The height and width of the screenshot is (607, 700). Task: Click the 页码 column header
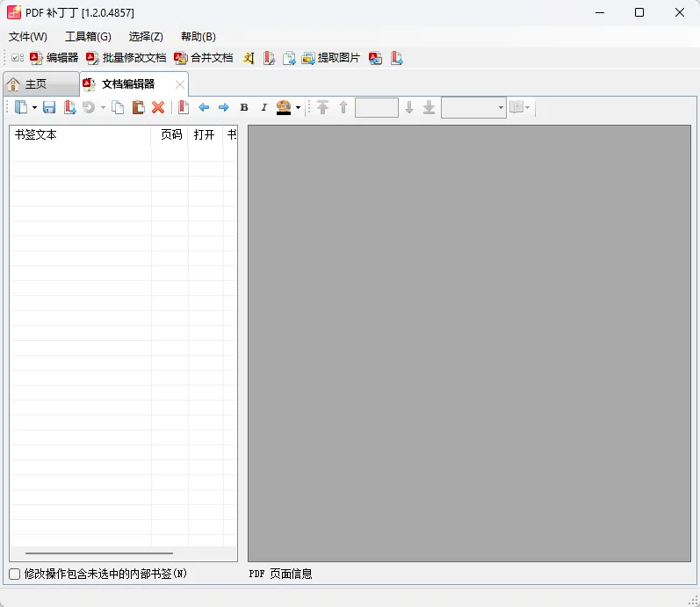(170, 134)
